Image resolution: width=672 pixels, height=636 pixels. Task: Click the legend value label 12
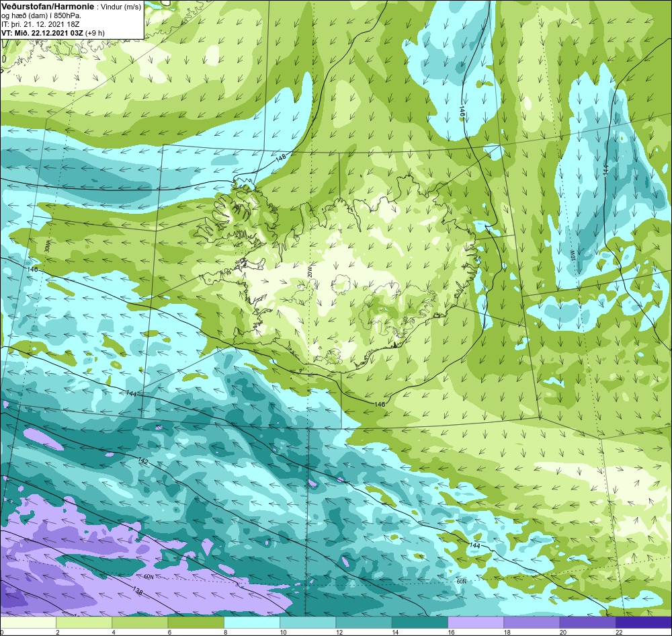pyautogui.click(x=339, y=632)
